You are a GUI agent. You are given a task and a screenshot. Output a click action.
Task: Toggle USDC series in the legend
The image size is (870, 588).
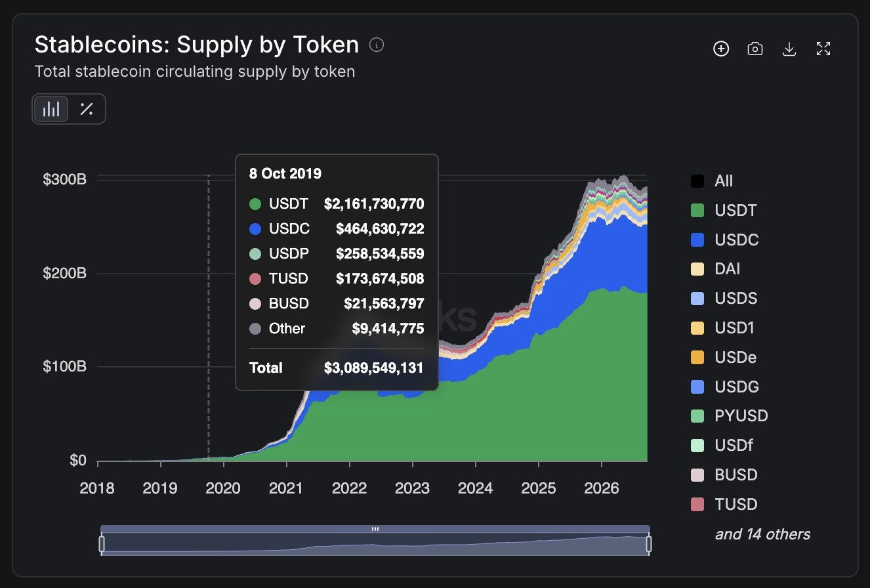click(x=724, y=240)
